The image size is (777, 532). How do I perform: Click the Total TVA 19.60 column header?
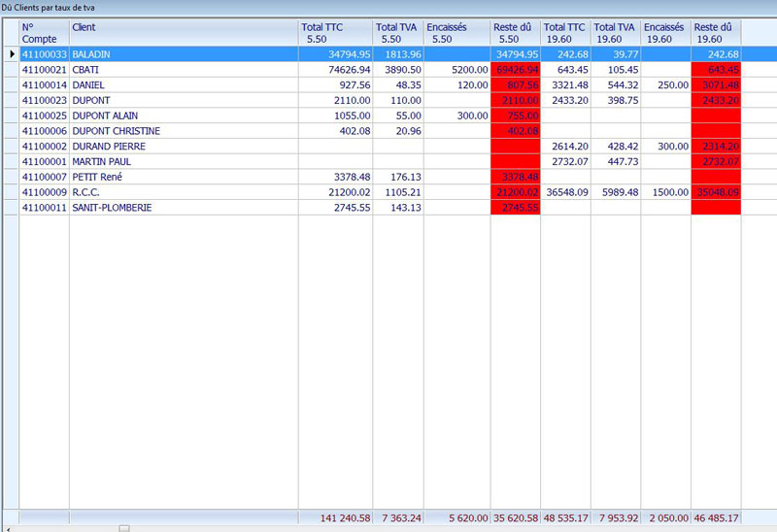[616, 32]
